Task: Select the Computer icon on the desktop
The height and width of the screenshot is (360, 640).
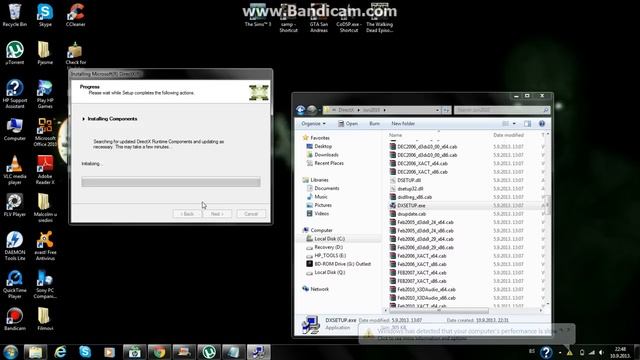Action: point(15,129)
